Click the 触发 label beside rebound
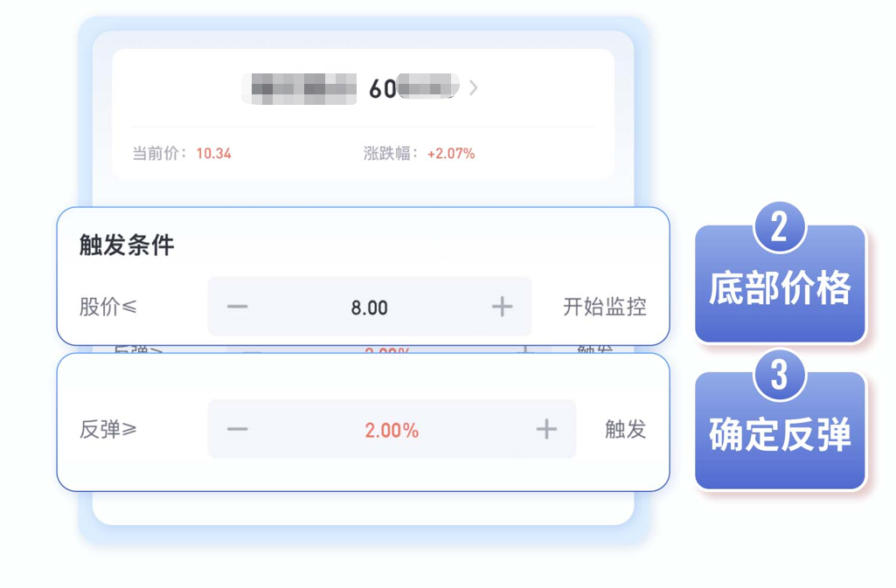The height and width of the screenshot is (588, 896). (x=625, y=429)
